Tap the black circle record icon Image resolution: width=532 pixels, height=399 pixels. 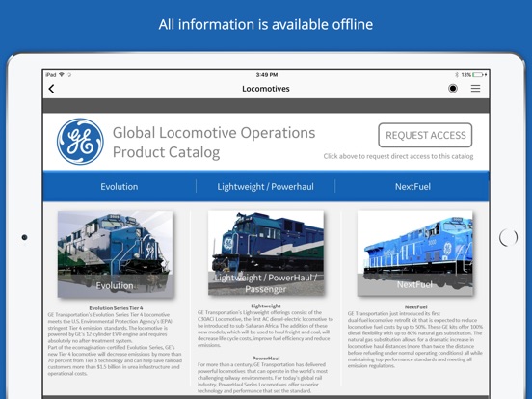coord(453,89)
